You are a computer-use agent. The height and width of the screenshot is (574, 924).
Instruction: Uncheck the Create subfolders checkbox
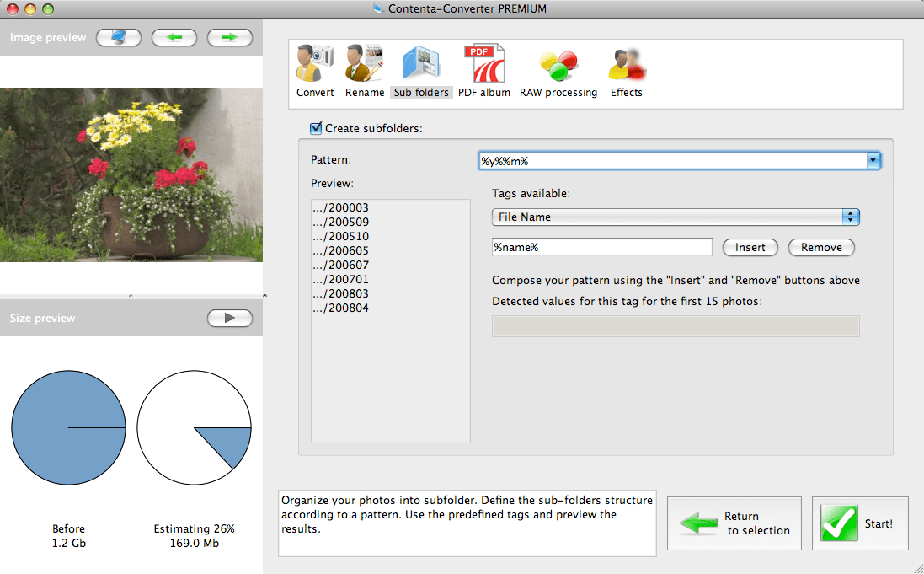(316, 128)
